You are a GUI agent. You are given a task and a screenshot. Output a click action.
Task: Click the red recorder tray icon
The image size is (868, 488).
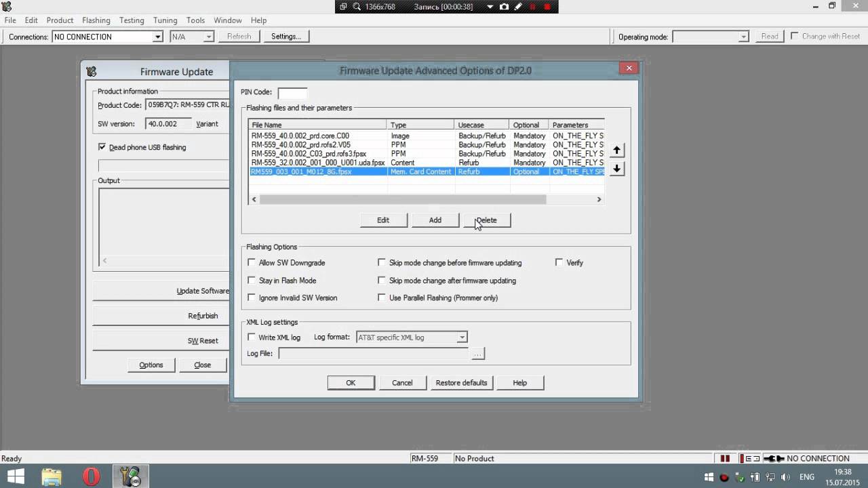coord(724,477)
